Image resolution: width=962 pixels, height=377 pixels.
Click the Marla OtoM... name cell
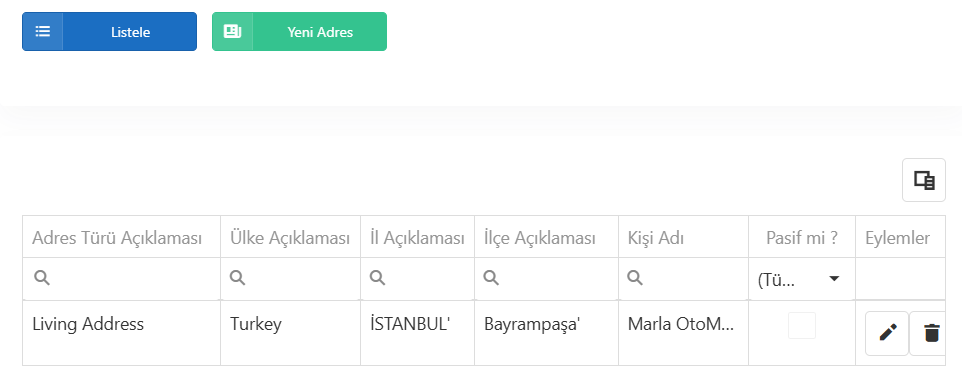(x=683, y=333)
